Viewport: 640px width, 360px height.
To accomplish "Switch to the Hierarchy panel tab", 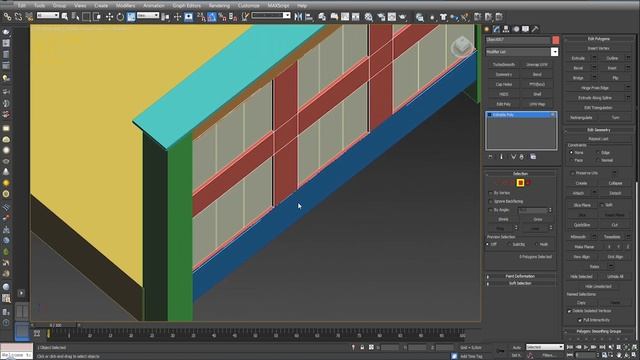I will tap(506, 29).
